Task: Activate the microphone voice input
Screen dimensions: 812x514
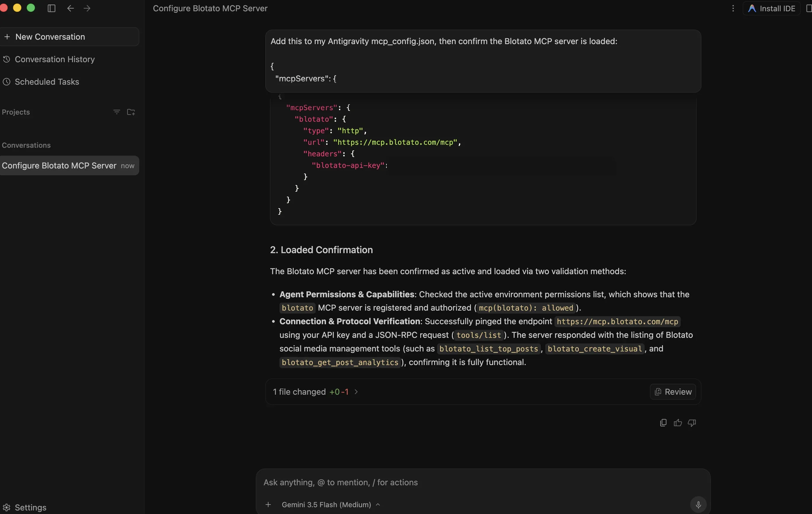Action: click(698, 505)
